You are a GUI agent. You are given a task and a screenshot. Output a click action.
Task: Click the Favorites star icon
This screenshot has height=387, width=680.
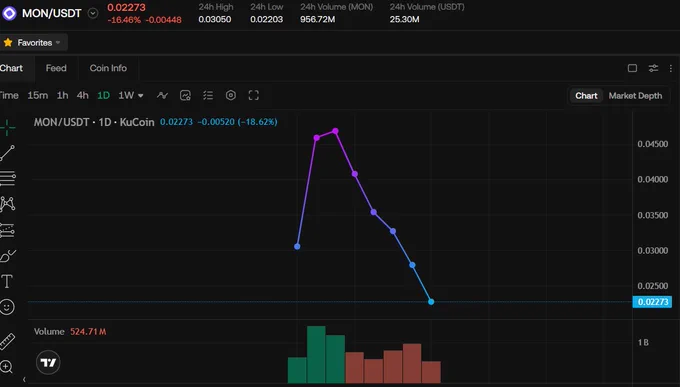coord(8,43)
